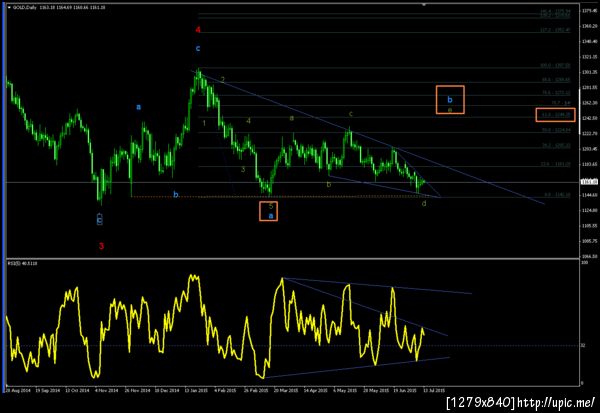
Task: Select blue b target label above olive e
Action: (x=450, y=100)
